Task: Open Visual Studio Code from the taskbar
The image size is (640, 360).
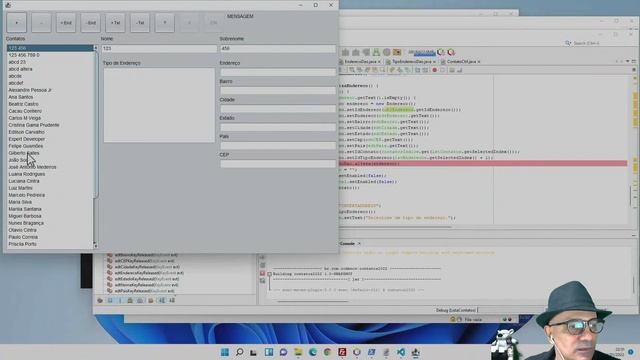Action: tap(401, 352)
